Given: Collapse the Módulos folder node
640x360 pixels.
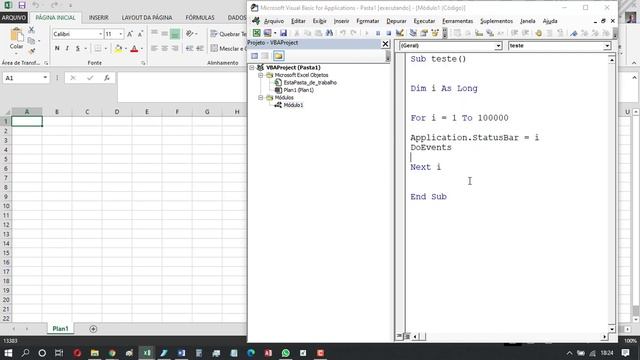Looking at the screenshot, I should click(x=260, y=98).
